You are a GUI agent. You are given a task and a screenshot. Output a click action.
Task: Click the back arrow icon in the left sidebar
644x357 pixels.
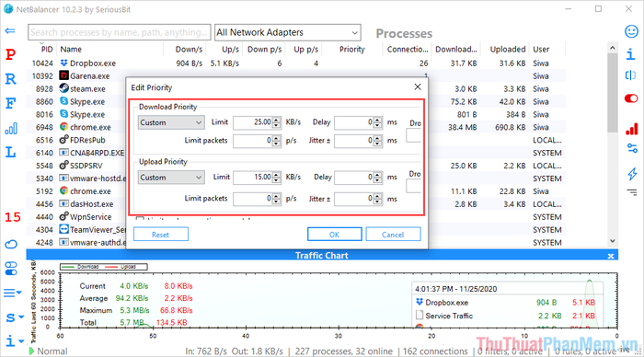tap(10, 30)
